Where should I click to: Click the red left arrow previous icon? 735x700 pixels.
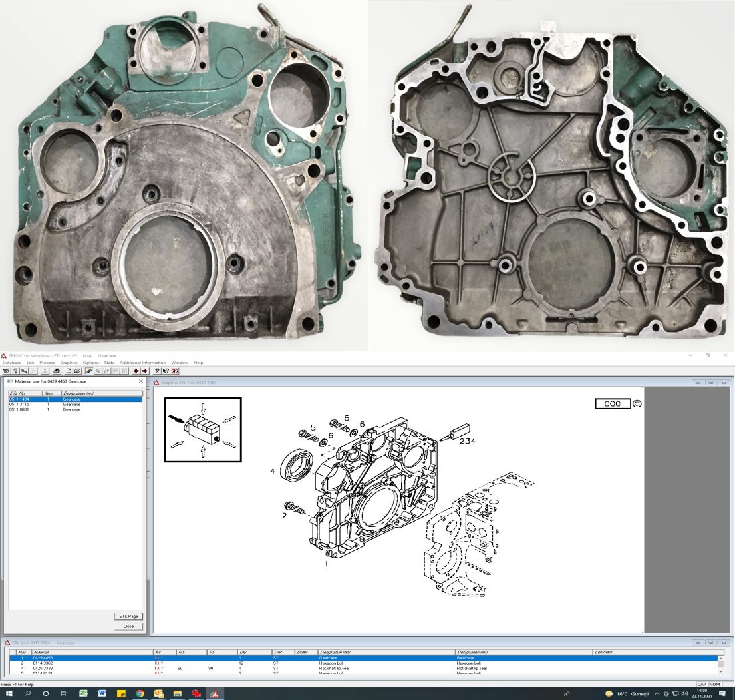(136, 371)
